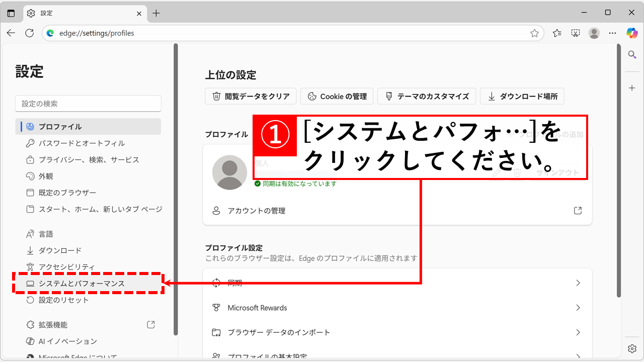Refresh the page with the reload icon
The image size is (644, 362).
click(29, 33)
